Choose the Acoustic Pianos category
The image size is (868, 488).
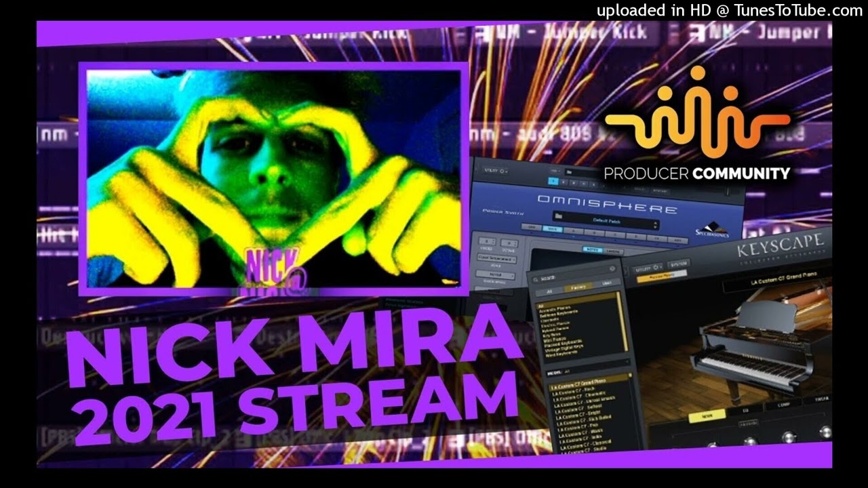(555, 309)
